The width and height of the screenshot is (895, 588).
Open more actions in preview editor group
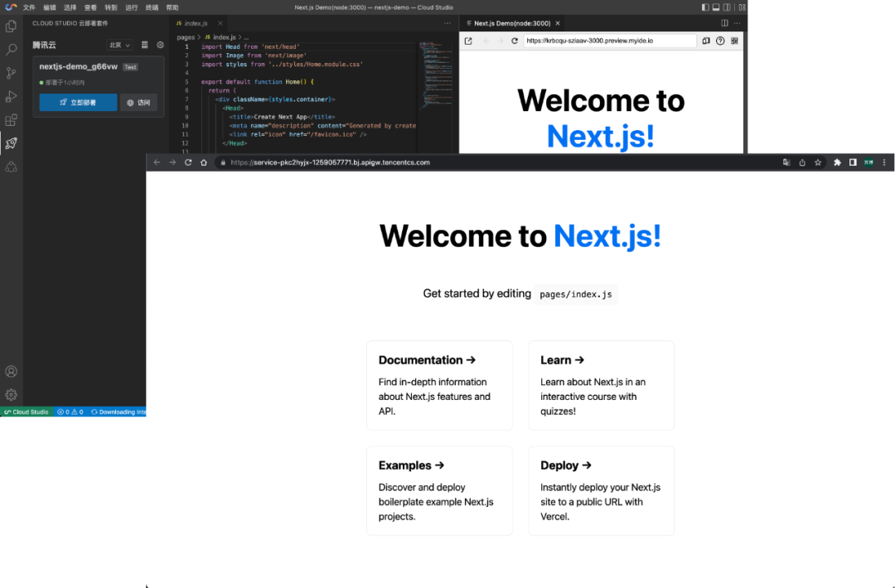pyautogui.click(x=738, y=23)
